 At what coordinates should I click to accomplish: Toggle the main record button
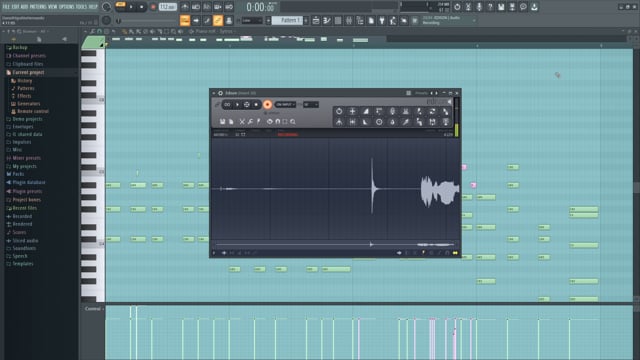[x=153, y=7]
